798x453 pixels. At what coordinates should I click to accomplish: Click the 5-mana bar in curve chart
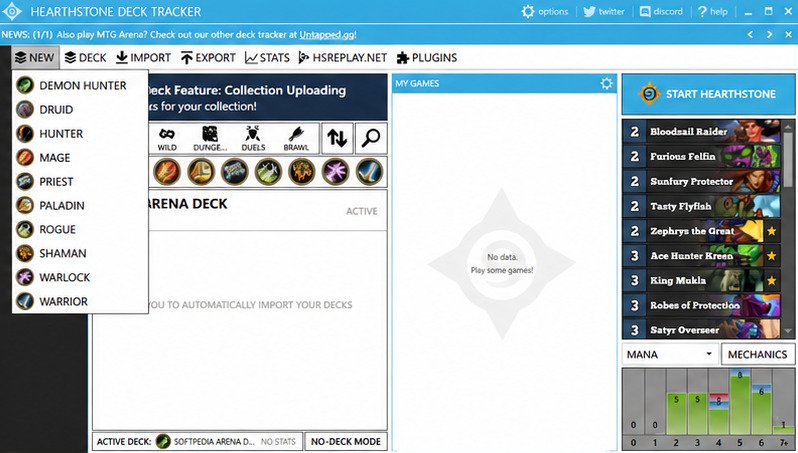pos(740,402)
